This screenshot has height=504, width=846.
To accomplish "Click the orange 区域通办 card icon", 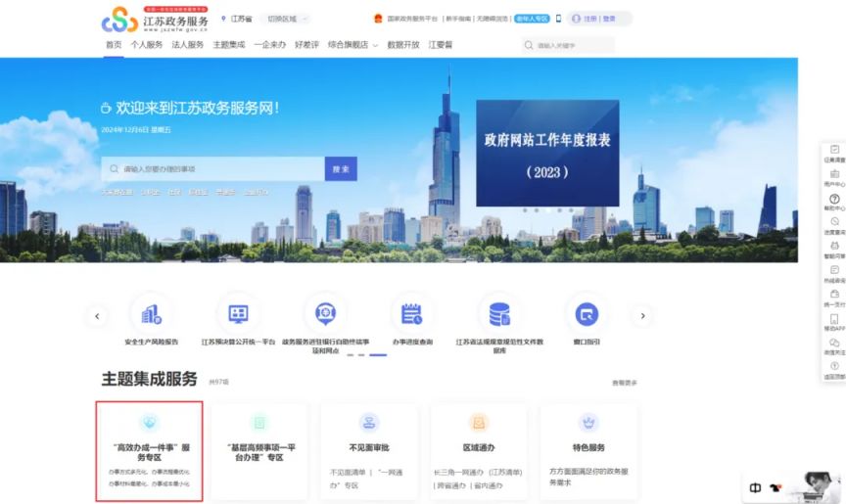I will click(479, 423).
